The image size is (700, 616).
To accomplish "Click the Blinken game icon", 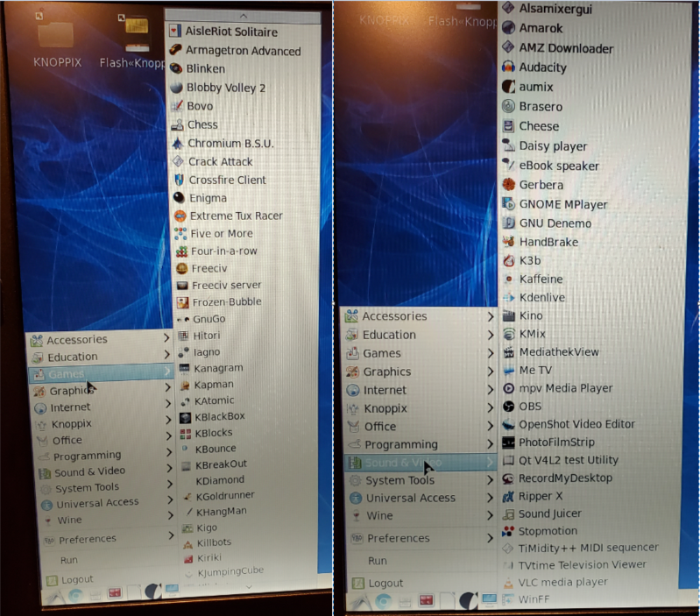I will [176, 68].
